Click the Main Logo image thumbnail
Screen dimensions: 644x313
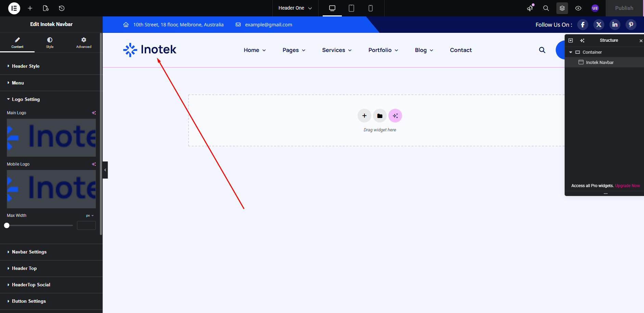(51, 138)
